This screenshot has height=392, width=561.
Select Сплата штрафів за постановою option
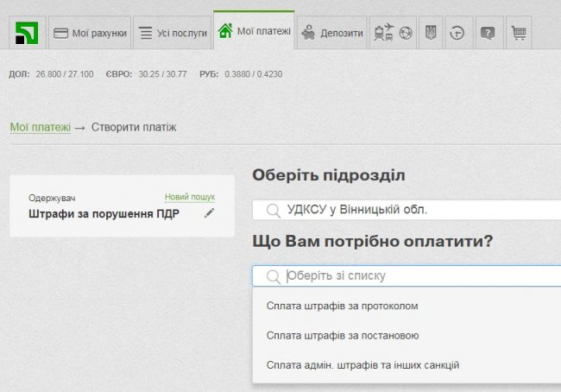point(344,335)
